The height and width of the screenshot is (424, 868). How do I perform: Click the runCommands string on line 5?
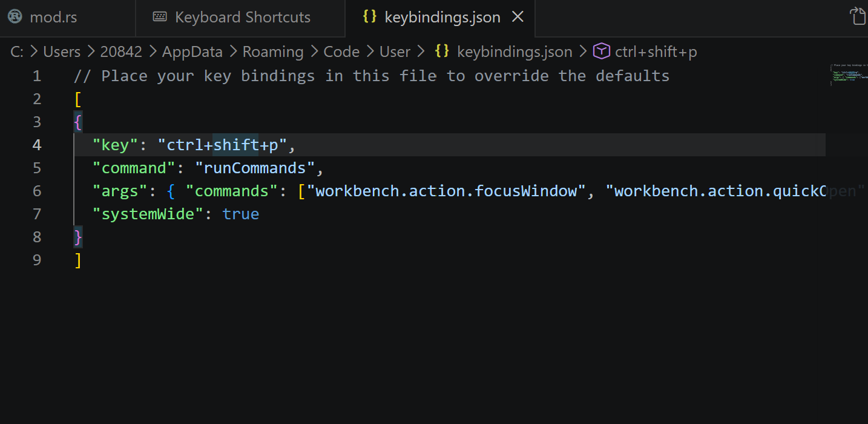point(255,168)
